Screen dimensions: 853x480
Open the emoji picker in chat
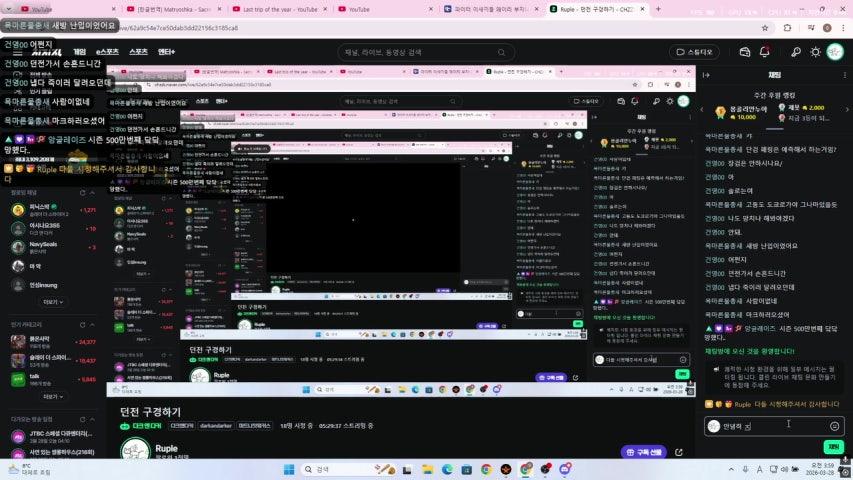click(835, 426)
